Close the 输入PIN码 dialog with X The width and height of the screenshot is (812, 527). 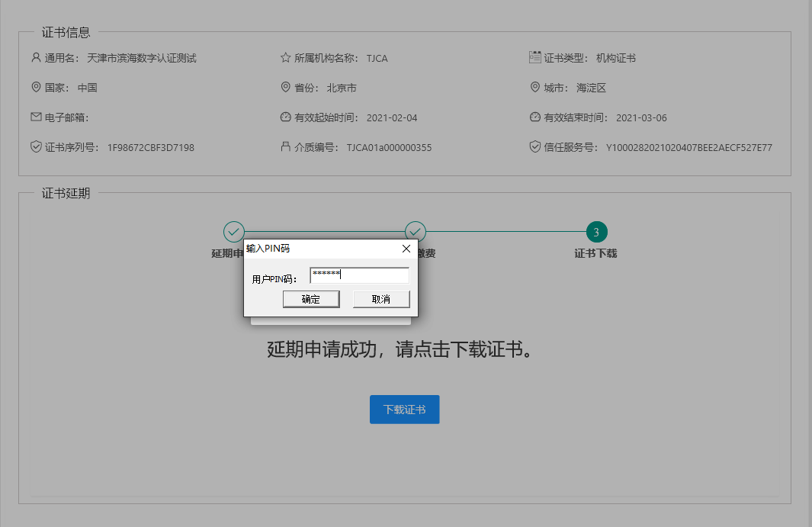[406, 249]
